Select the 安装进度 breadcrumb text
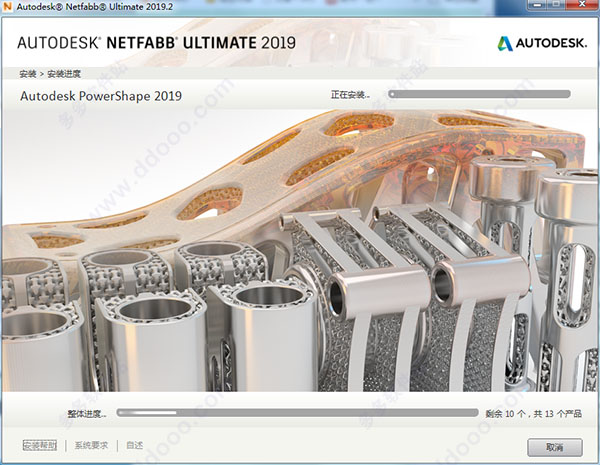The height and width of the screenshot is (465, 600). pyautogui.click(x=64, y=74)
